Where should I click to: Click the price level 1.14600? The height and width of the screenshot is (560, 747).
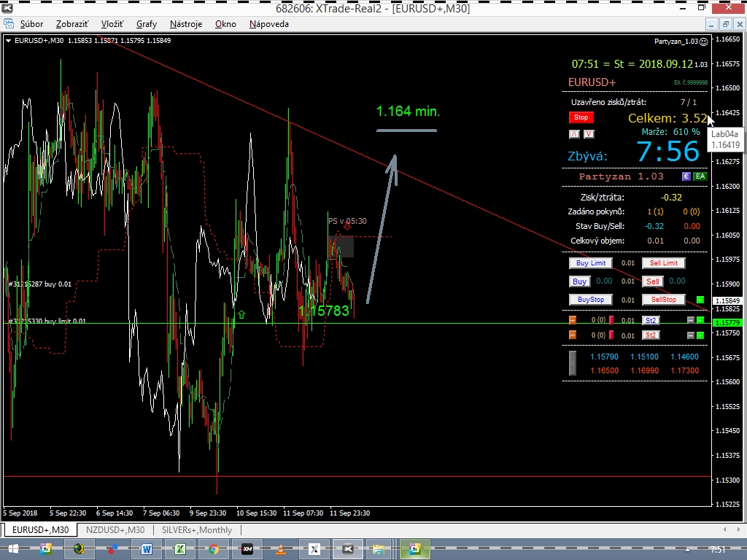tap(684, 357)
